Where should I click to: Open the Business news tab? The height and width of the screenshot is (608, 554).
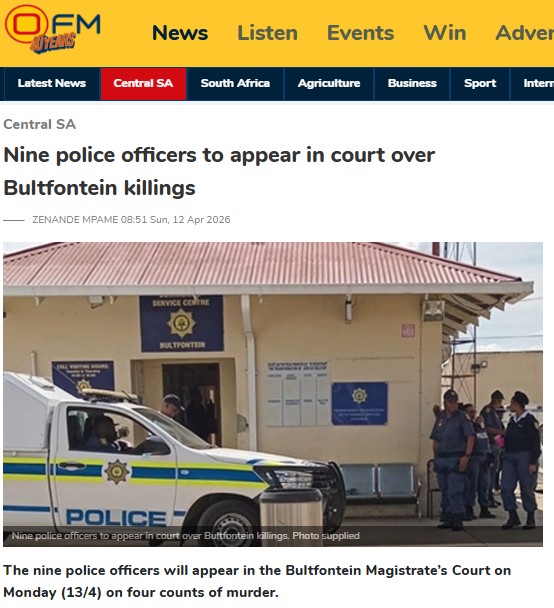(x=412, y=83)
